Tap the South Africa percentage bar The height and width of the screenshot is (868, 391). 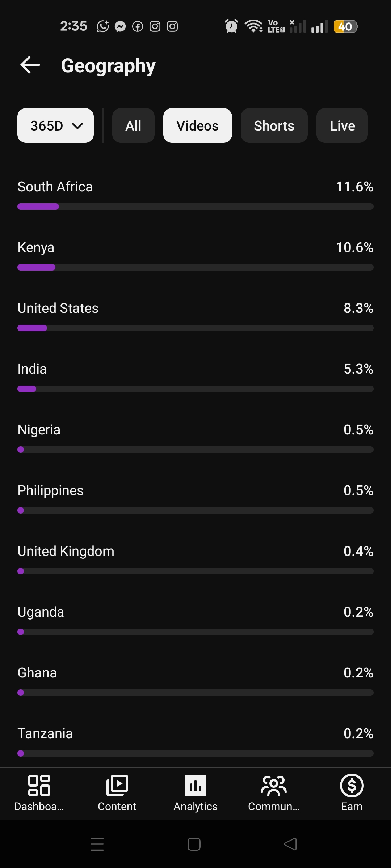point(195,207)
